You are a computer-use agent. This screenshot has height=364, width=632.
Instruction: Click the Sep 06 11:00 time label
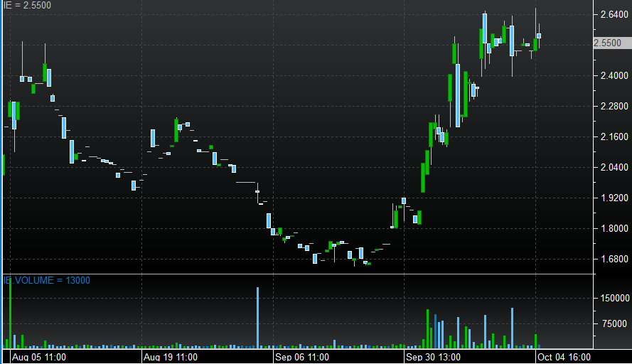click(x=302, y=356)
